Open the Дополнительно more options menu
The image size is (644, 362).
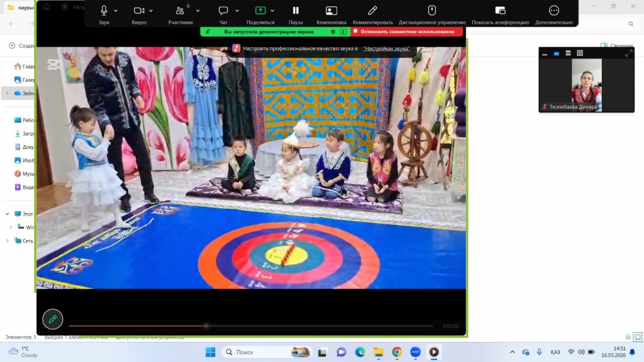[x=553, y=11]
